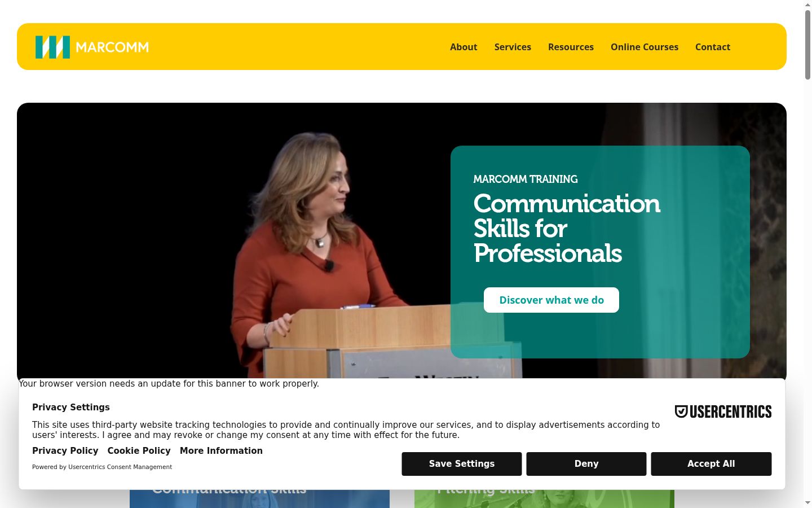Screen dimensions: 812x508
Task: Open the Services menu item
Action: pyautogui.click(x=513, y=47)
